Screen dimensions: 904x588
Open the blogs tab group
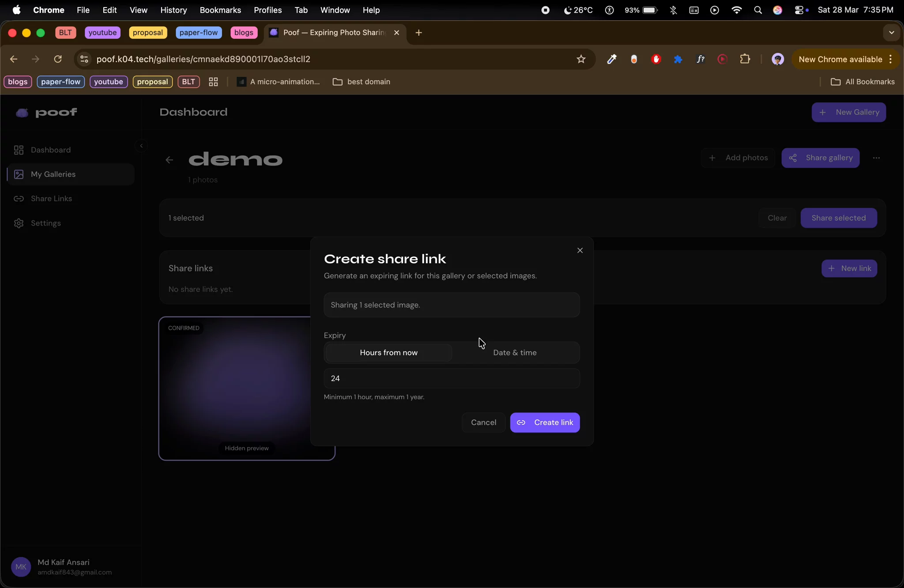click(244, 33)
